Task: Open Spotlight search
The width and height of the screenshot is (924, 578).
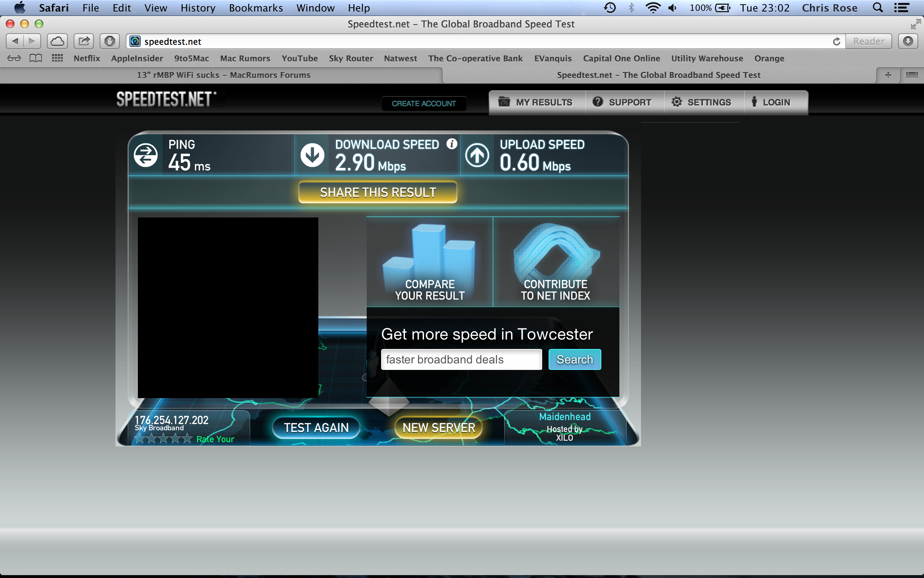Action: pos(878,8)
